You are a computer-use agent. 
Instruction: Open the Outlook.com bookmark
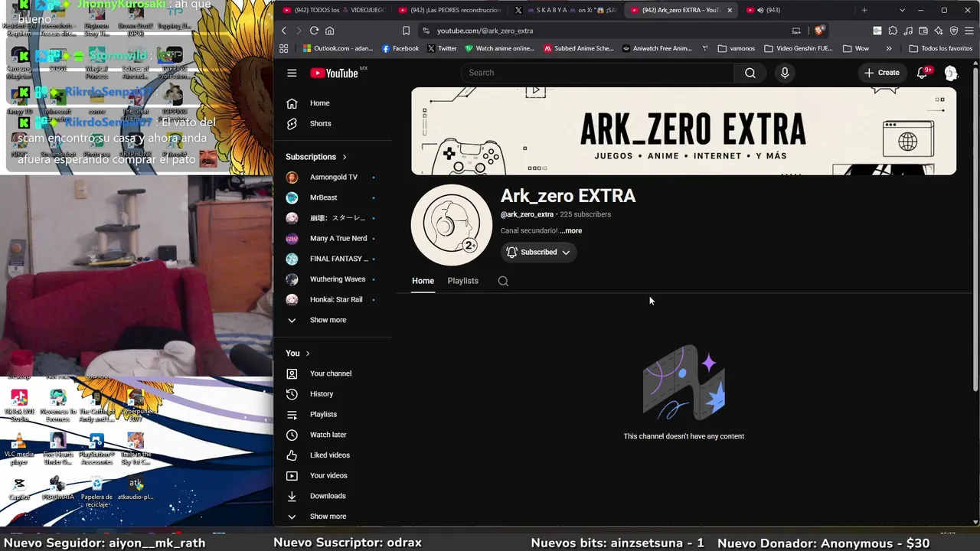pyautogui.click(x=338, y=48)
